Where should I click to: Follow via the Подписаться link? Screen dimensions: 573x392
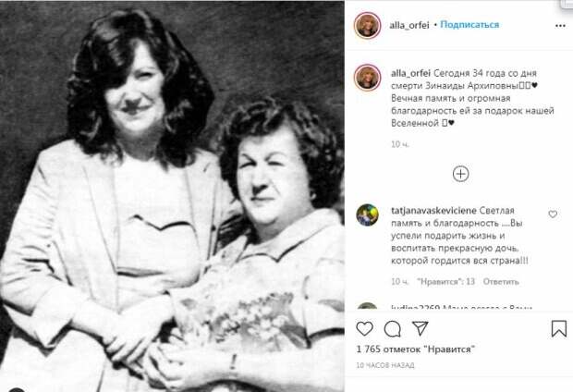(469, 24)
